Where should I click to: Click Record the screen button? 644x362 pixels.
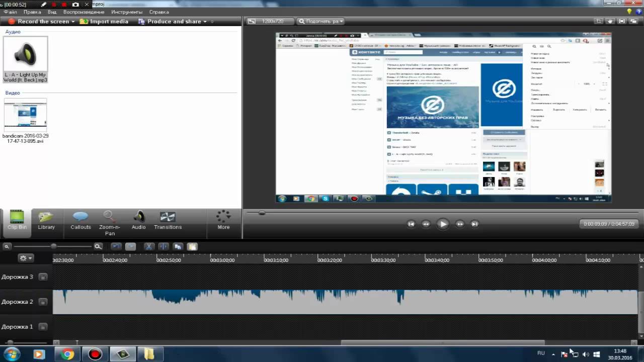tap(38, 22)
